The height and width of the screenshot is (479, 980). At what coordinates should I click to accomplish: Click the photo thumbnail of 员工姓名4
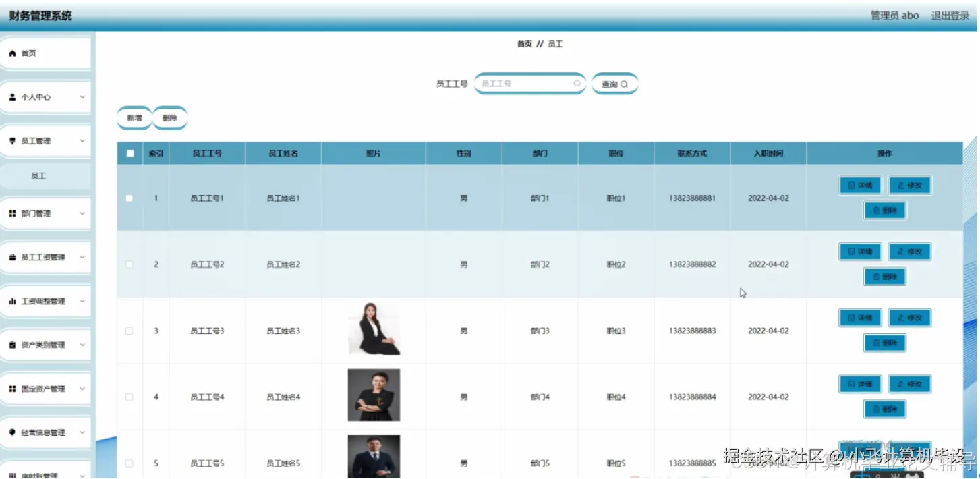click(x=374, y=395)
